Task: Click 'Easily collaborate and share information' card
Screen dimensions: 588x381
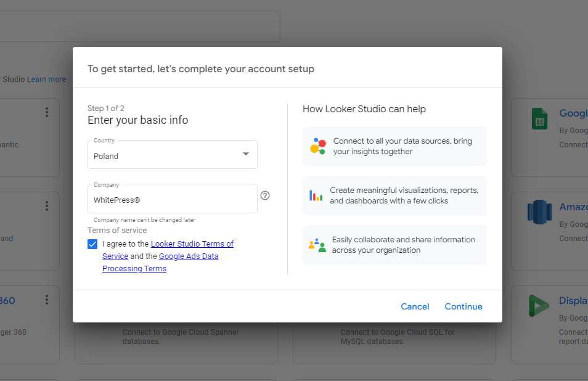Action: pyautogui.click(x=395, y=245)
